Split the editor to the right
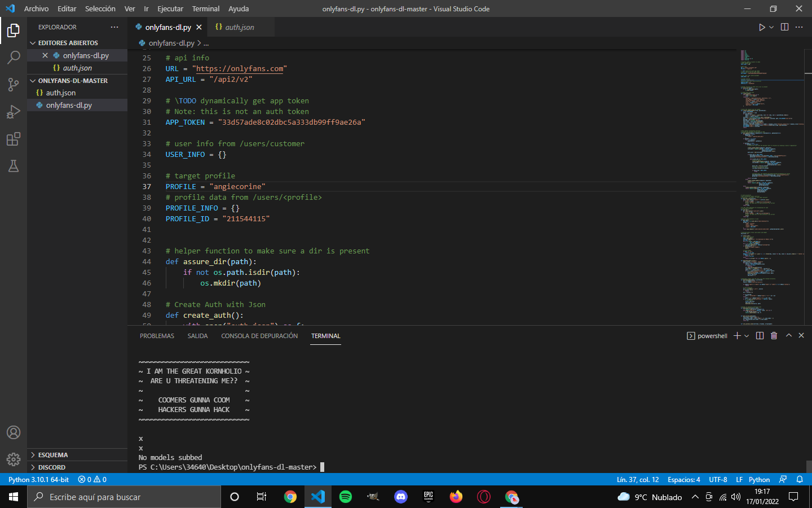Viewport: 812px width, 508px height. click(x=784, y=27)
